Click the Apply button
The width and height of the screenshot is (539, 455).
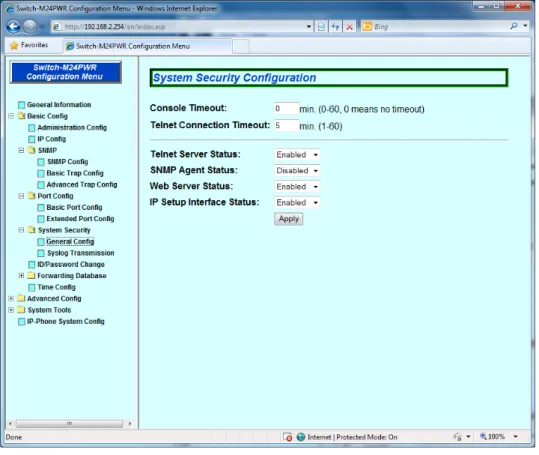(289, 219)
